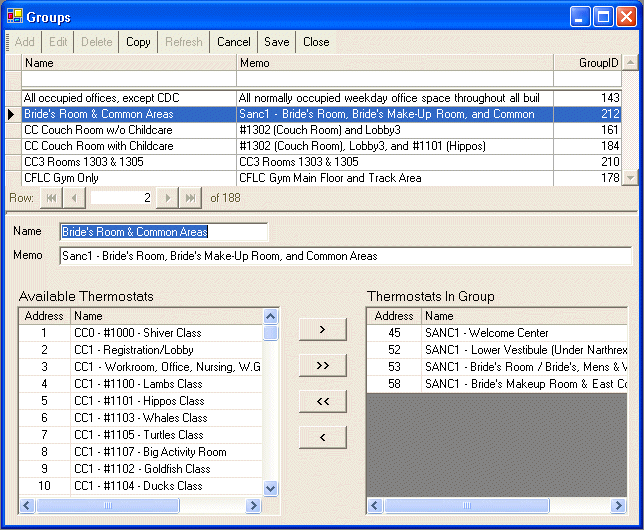Remove selected thermostat with < button
Viewport: 644px width, 530px height.
[x=322, y=437]
